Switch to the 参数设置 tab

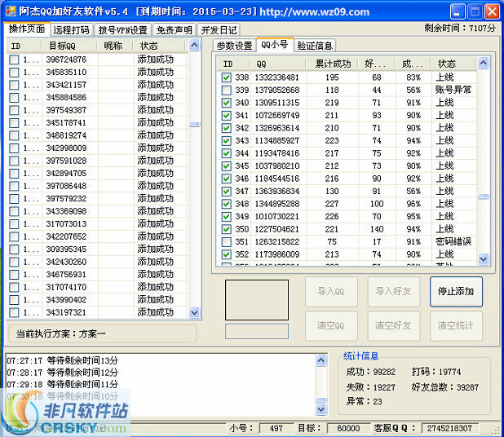click(234, 46)
